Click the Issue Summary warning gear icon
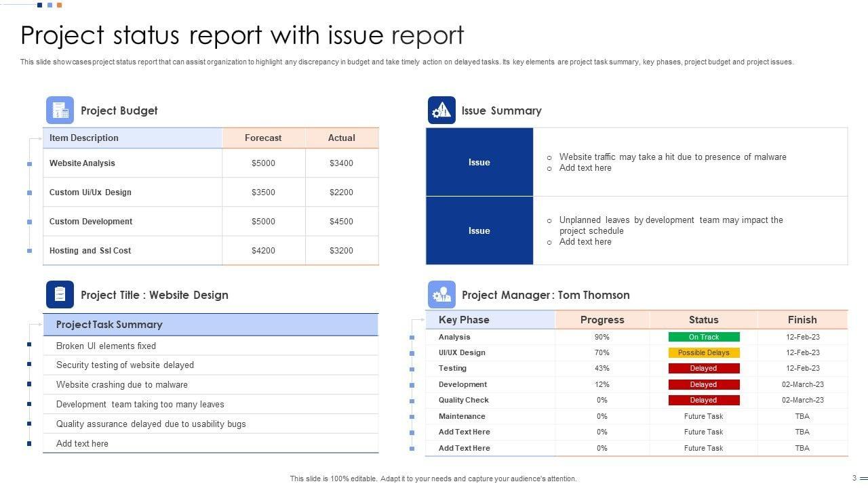 click(441, 110)
